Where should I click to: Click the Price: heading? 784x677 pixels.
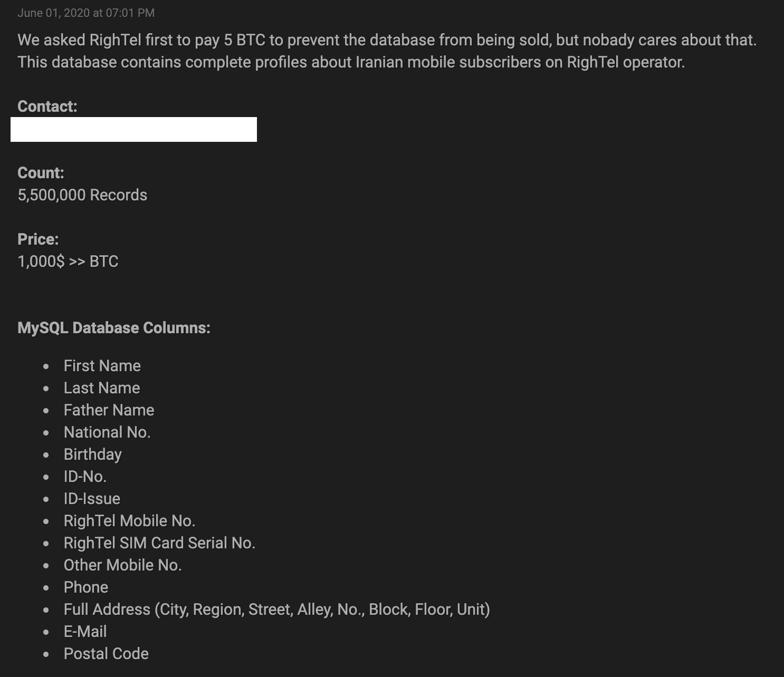point(38,239)
